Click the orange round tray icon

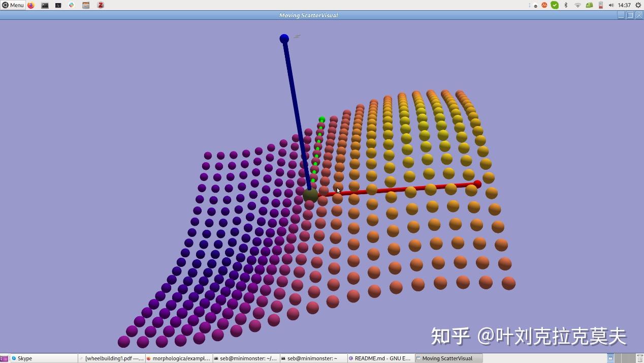tap(544, 5)
